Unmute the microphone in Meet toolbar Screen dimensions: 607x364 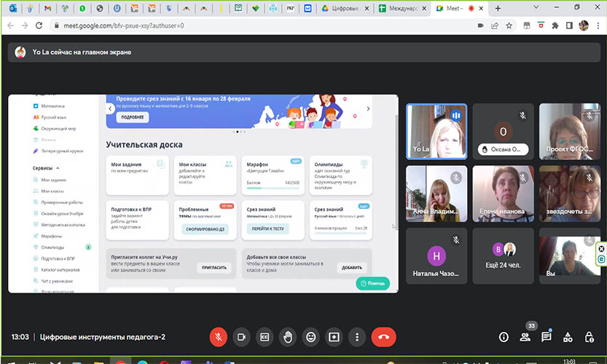[218, 337]
